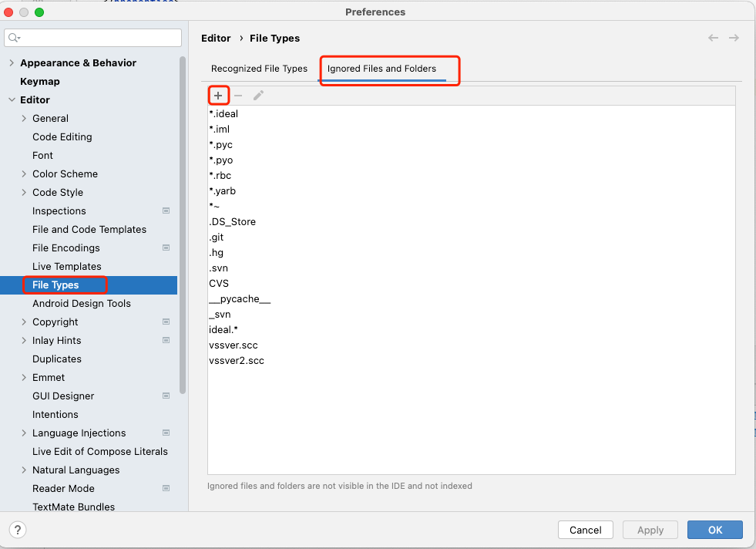
Task: Select the *.iml pattern
Action: click(x=220, y=130)
